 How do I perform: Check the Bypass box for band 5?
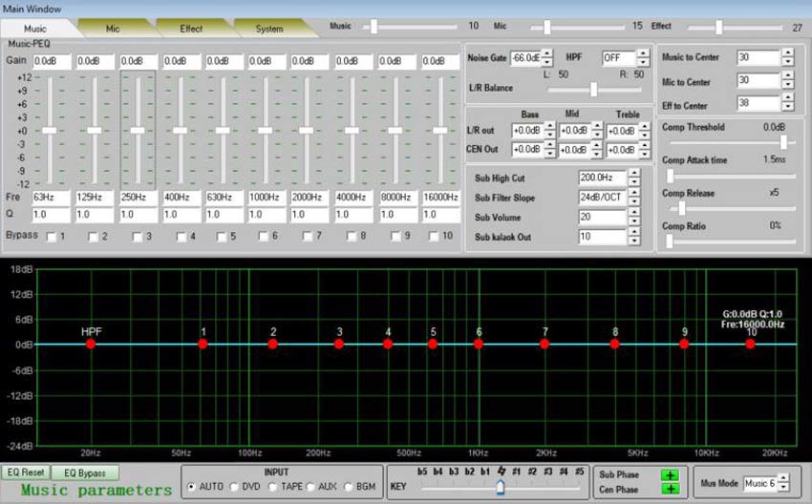(221, 236)
